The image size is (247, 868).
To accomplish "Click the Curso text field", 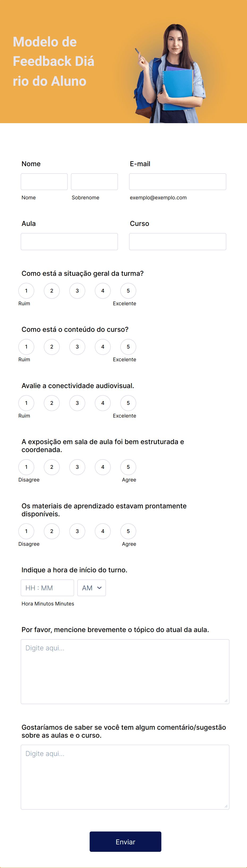I will [178, 242].
